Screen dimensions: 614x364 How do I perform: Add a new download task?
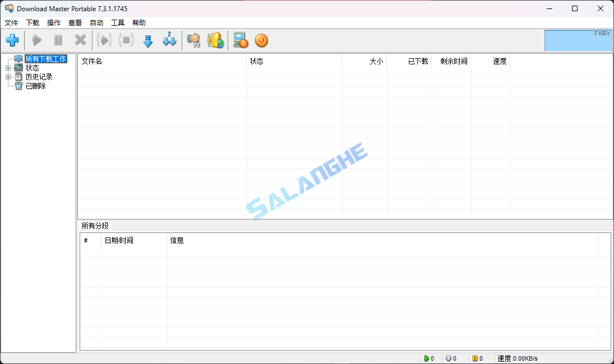coord(12,40)
